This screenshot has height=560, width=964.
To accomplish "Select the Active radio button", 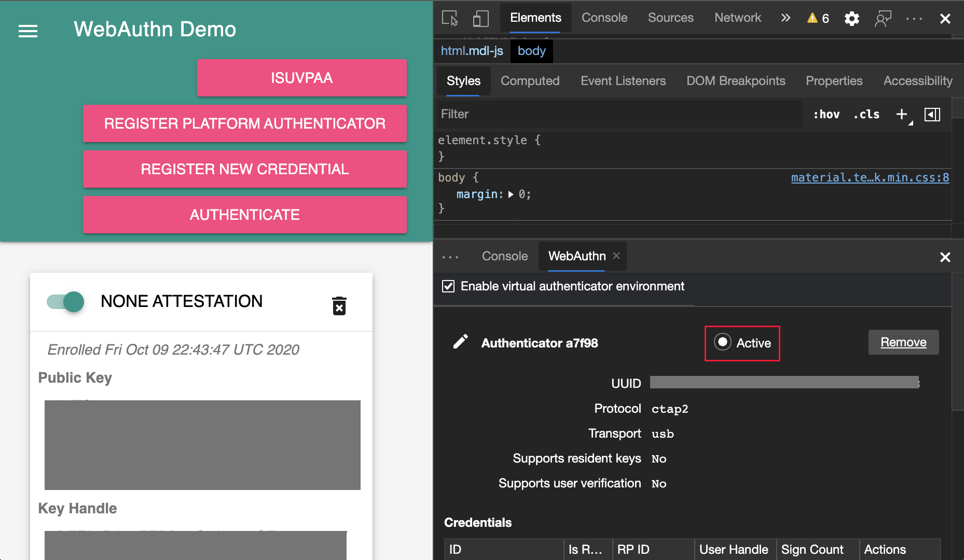I will pos(723,342).
